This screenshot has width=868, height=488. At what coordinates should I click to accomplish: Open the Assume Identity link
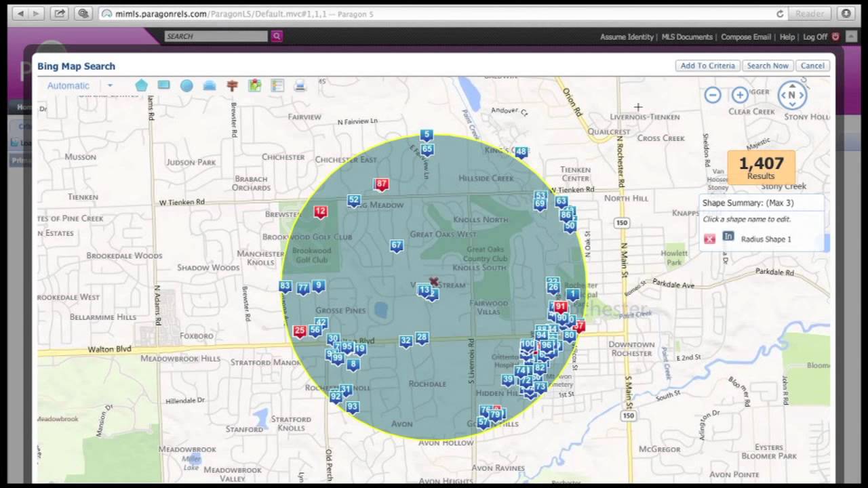click(627, 37)
